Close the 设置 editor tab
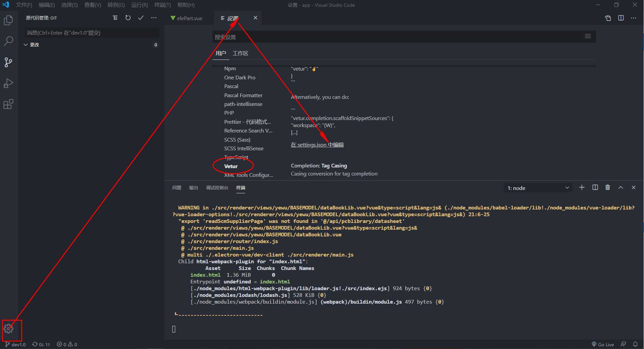The width and height of the screenshot is (644, 349). point(256,18)
